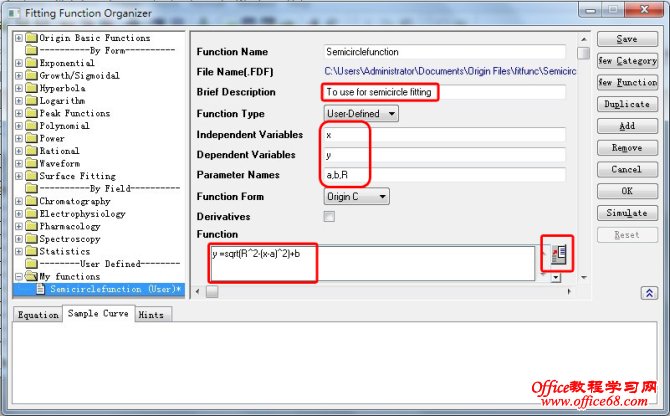The image size is (670, 416).
Task: Click the collapse panel double-chevron icon
Action: pos(649,293)
